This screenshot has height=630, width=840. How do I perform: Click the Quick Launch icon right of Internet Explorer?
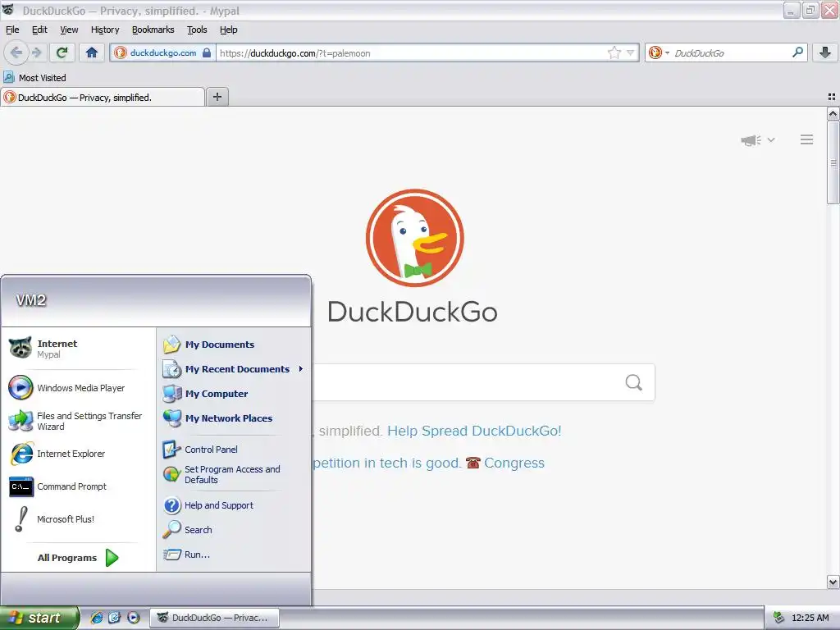pyautogui.click(x=115, y=618)
